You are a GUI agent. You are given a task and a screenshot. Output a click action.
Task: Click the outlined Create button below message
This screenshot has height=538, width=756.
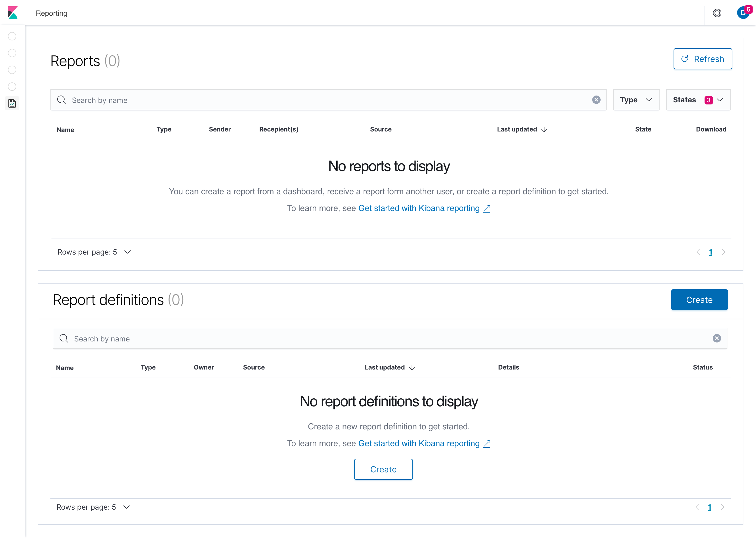click(383, 469)
